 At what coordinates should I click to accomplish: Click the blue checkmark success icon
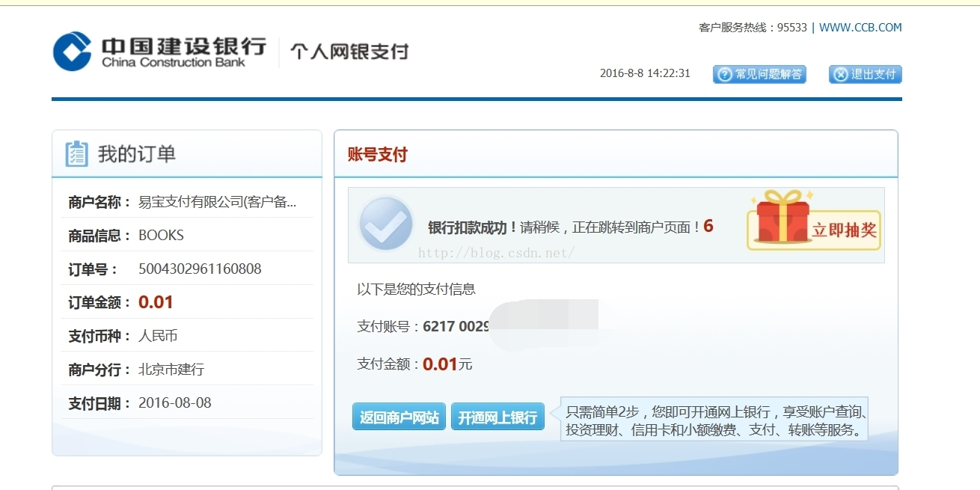[x=385, y=224]
